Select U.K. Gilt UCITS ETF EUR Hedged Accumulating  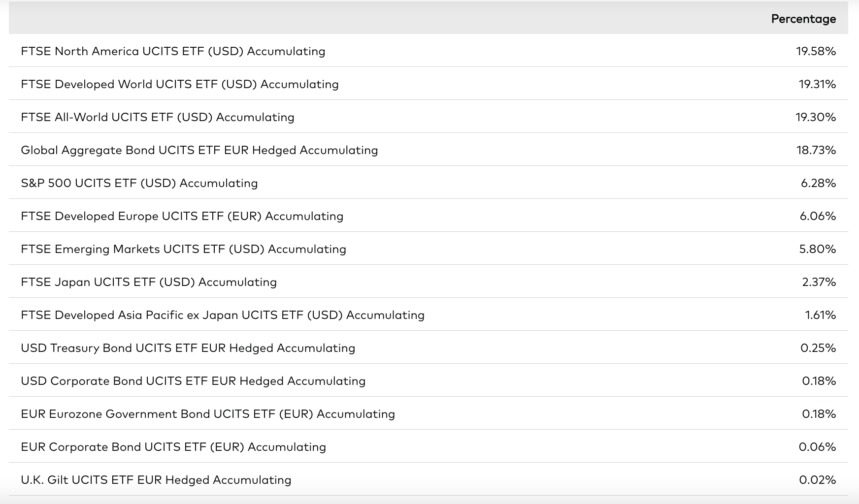click(156, 480)
